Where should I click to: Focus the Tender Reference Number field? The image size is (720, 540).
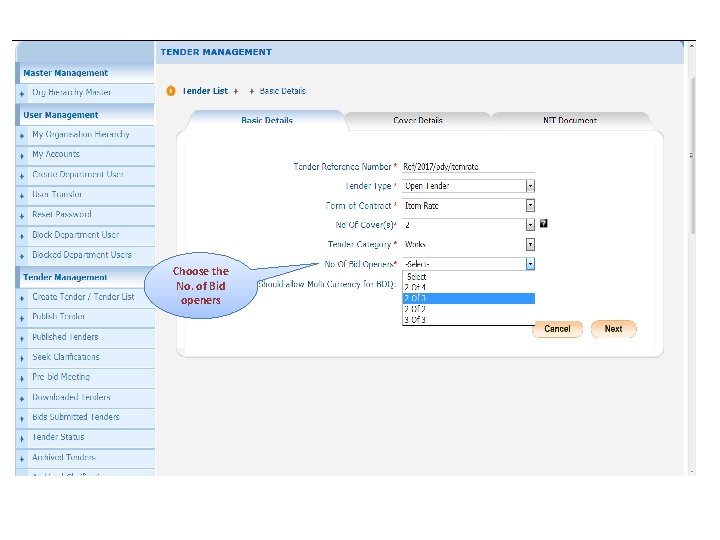468,167
